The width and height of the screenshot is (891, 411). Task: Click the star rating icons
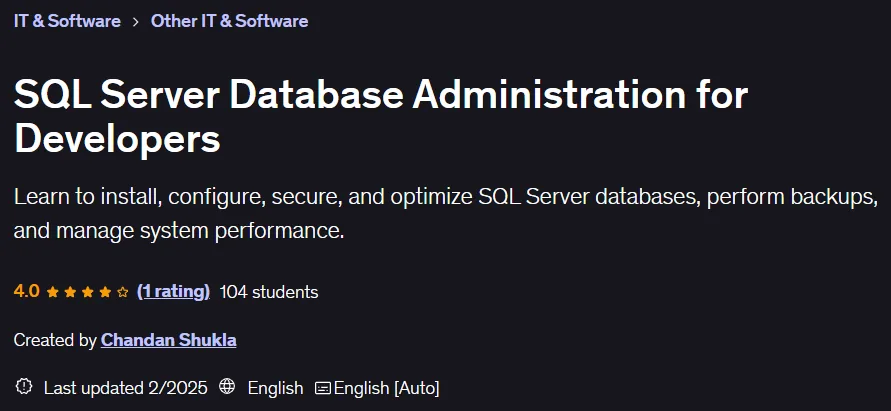coord(88,292)
